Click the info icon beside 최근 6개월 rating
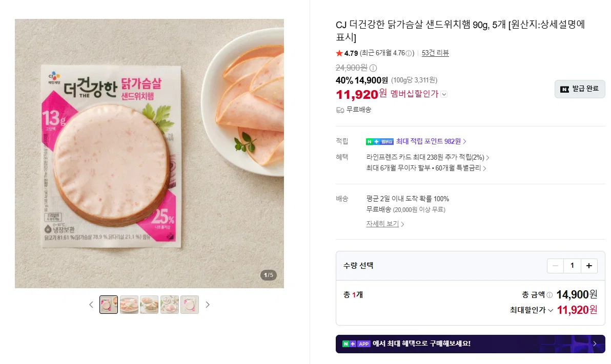 (x=409, y=53)
